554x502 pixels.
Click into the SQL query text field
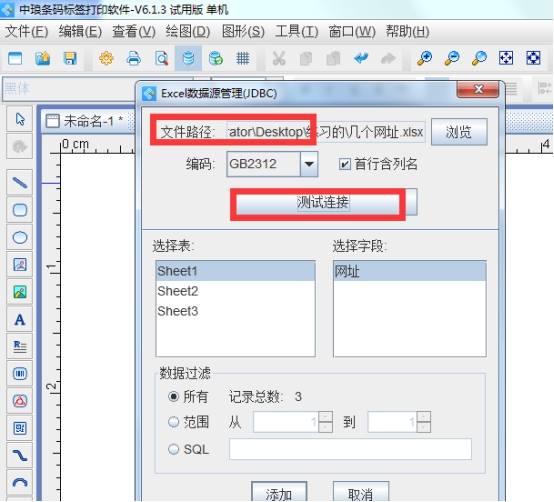350,449
